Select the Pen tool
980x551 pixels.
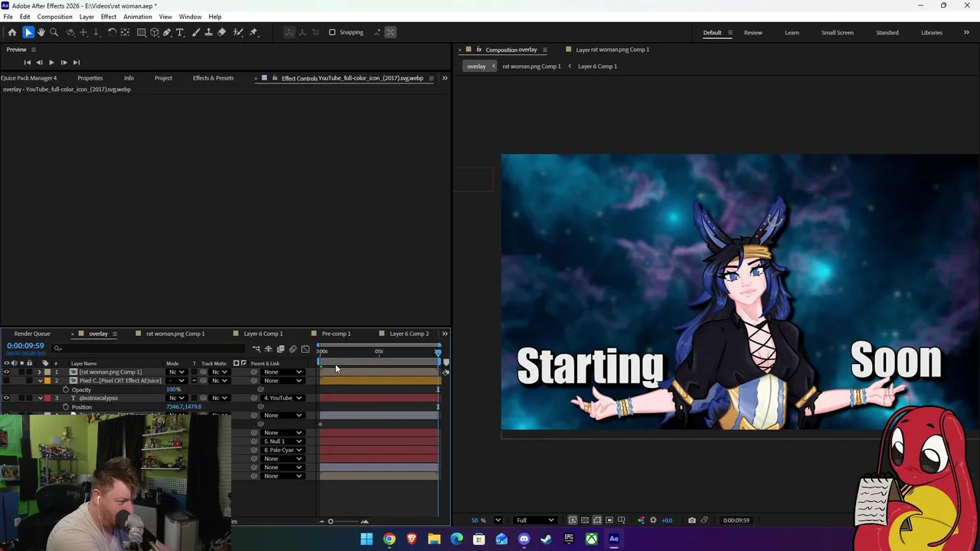pos(167,32)
